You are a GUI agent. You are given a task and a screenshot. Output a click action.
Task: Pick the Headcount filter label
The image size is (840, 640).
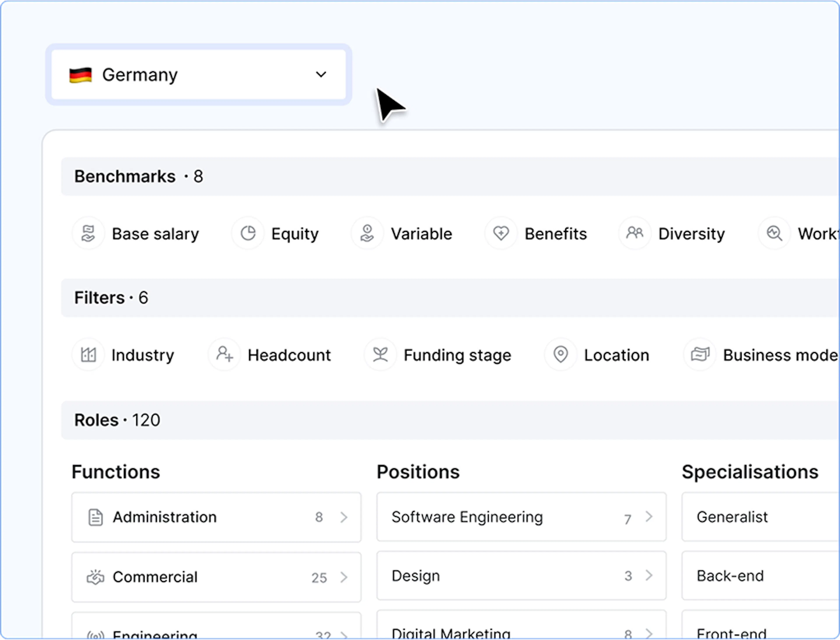point(289,355)
